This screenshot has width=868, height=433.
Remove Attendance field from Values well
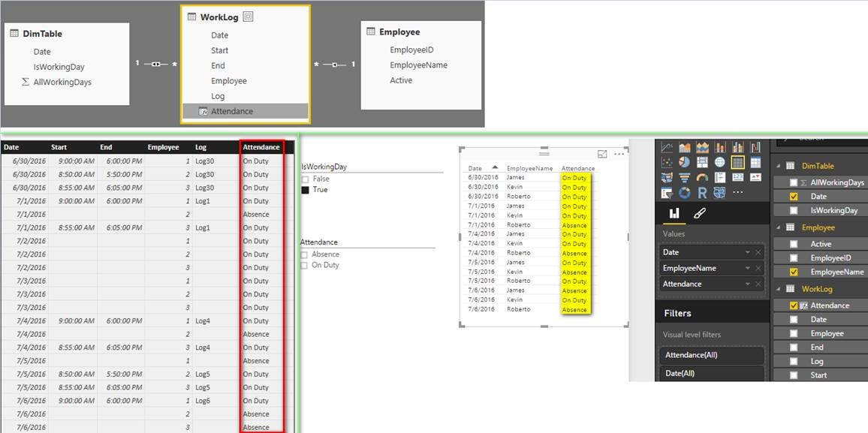click(758, 284)
